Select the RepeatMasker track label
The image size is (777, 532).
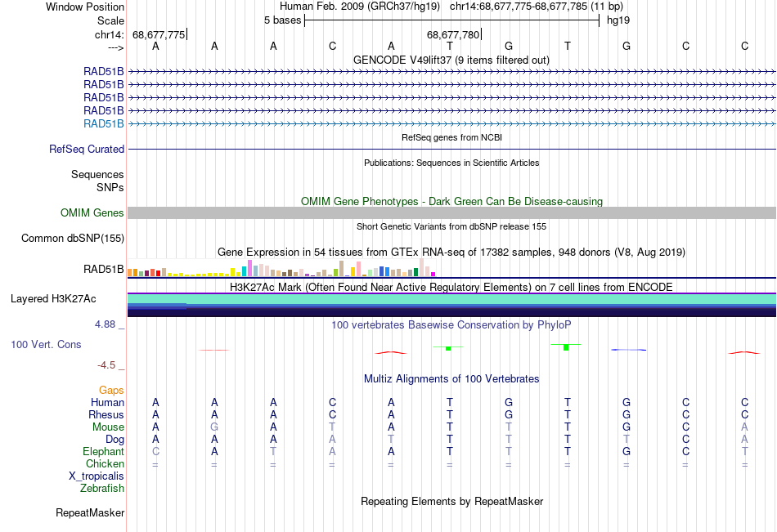90,512
